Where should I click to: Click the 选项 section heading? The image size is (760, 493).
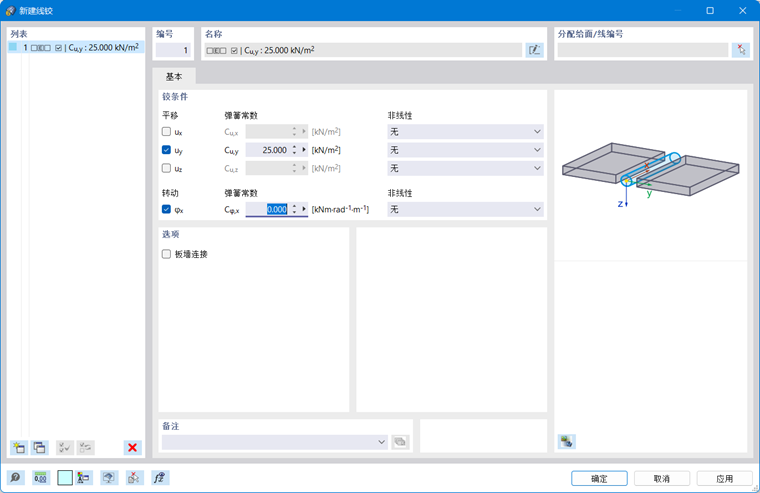(x=171, y=234)
